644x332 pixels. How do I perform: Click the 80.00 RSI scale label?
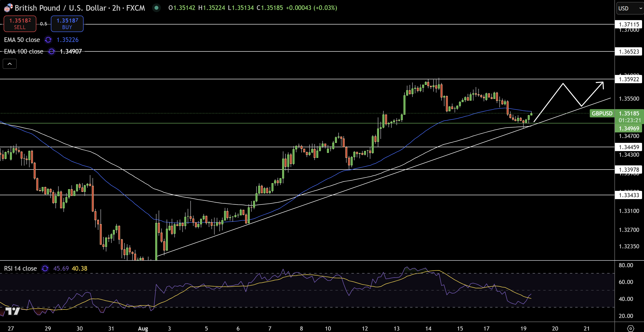coord(626,265)
